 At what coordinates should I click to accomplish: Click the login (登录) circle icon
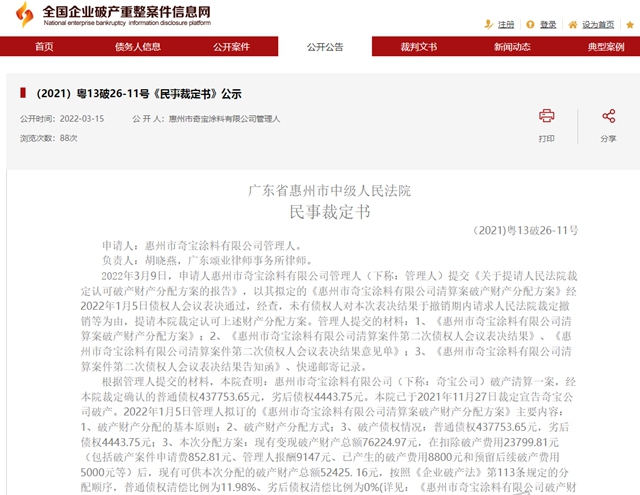(530, 24)
